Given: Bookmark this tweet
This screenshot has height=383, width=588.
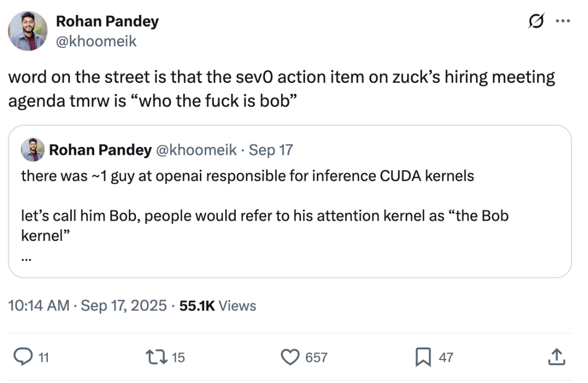Looking at the screenshot, I should pos(422,357).
